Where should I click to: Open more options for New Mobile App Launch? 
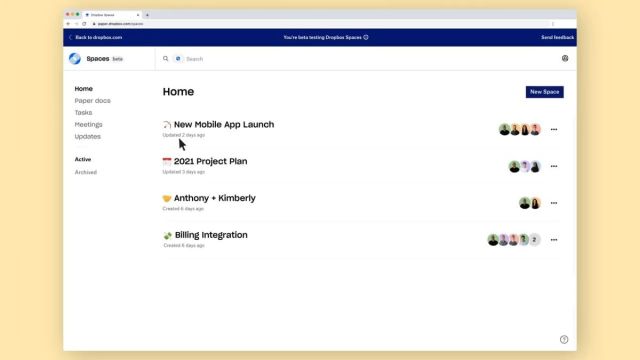554,129
